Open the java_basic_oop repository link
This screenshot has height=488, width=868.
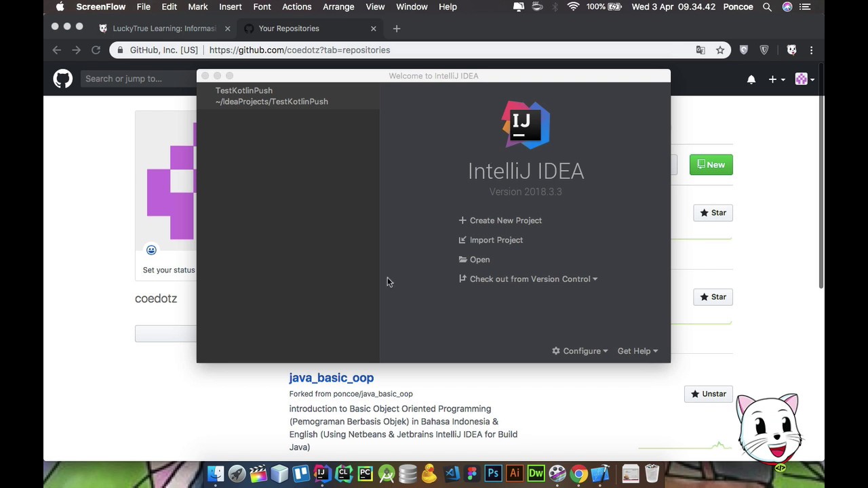pyautogui.click(x=331, y=378)
